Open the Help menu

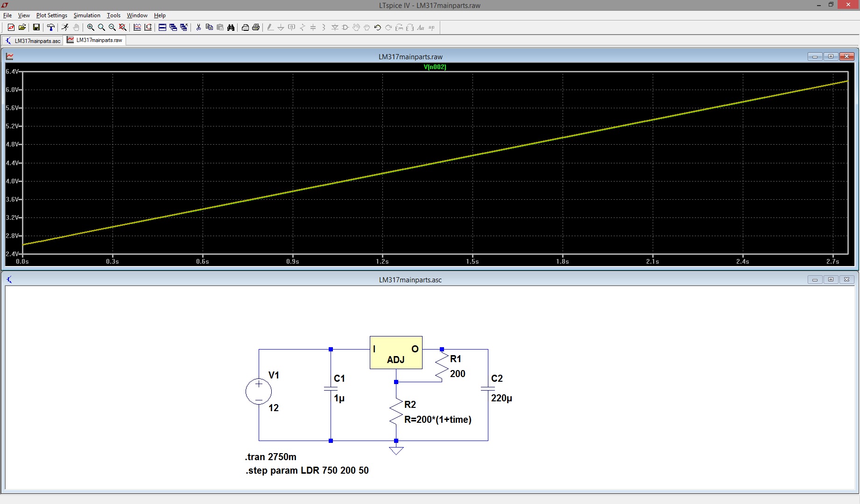(x=160, y=15)
